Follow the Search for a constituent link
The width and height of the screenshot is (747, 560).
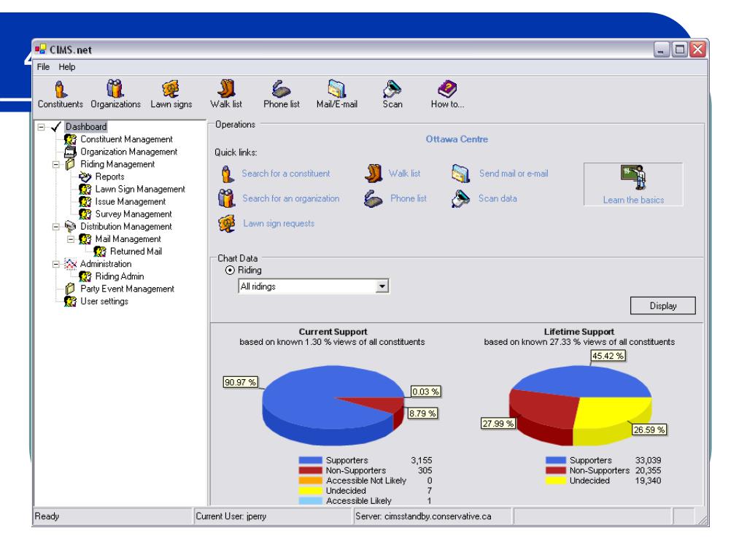click(286, 174)
